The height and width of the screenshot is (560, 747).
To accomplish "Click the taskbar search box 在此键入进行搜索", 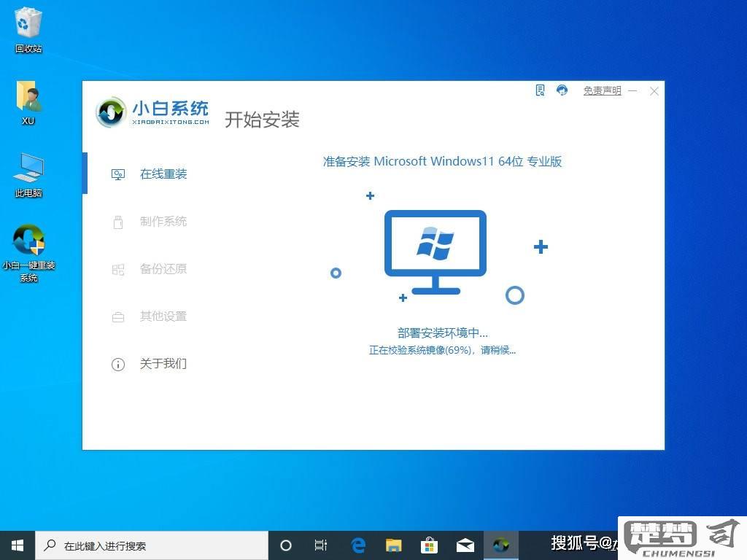I will (152, 545).
